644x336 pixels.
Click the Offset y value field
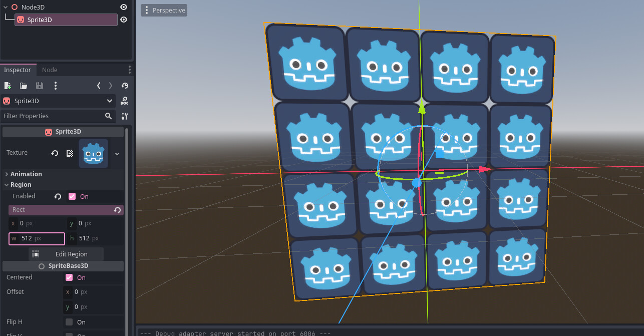point(94,307)
